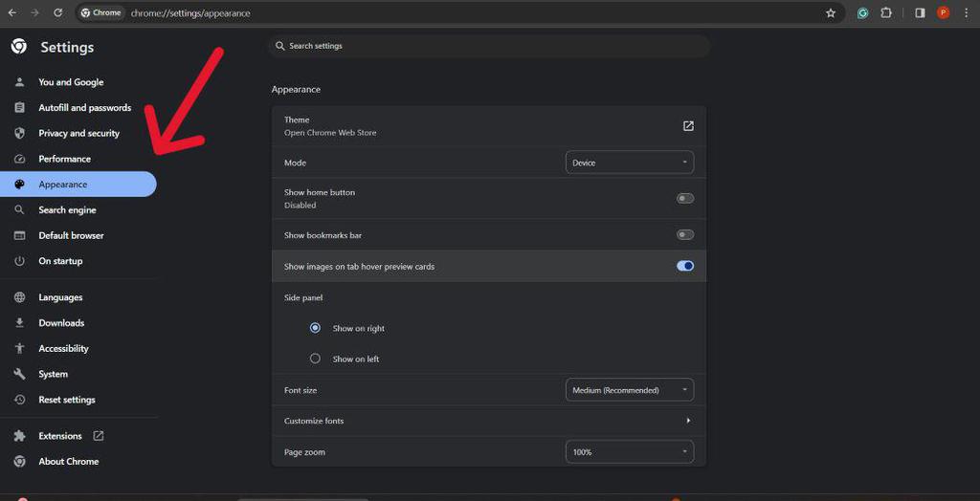This screenshot has height=501, width=980.
Task: Reload the page with the refresh icon
Action: [57, 13]
